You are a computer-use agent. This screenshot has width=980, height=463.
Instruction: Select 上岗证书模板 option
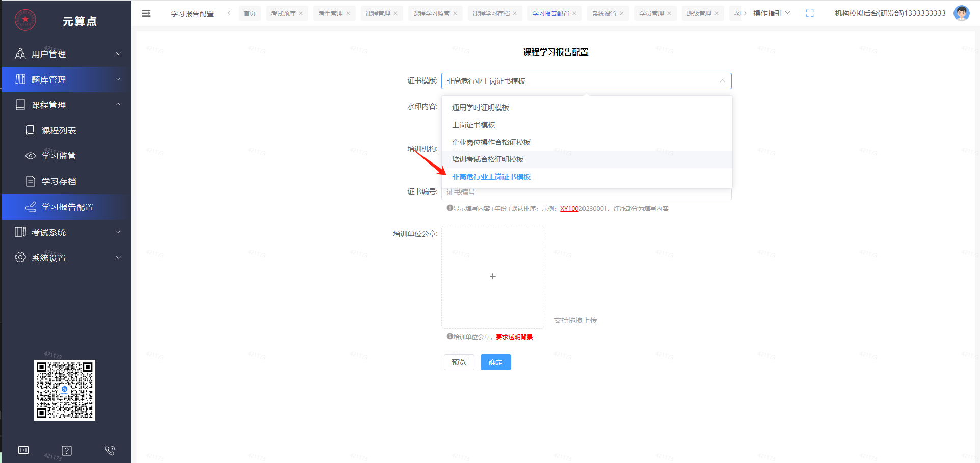[587, 125]
